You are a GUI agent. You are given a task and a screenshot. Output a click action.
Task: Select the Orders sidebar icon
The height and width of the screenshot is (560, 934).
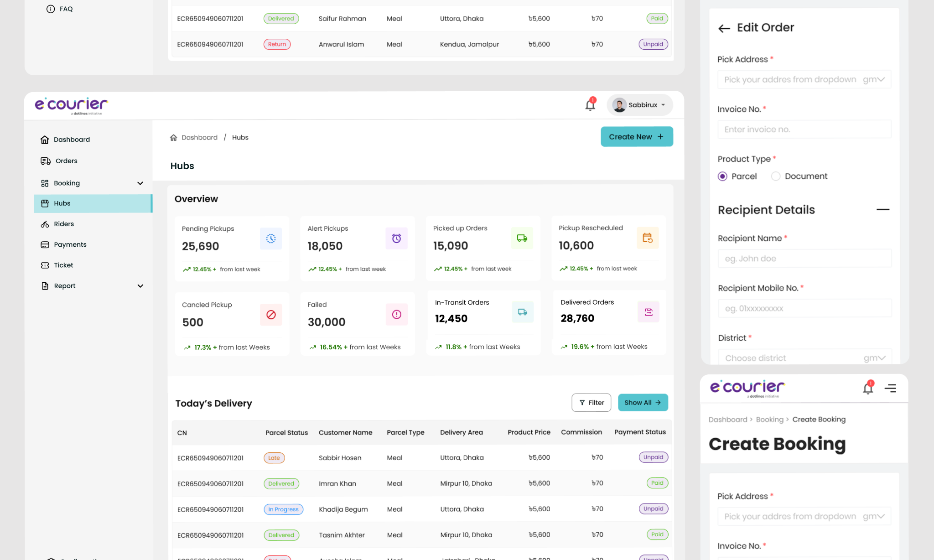click(45, 161)
